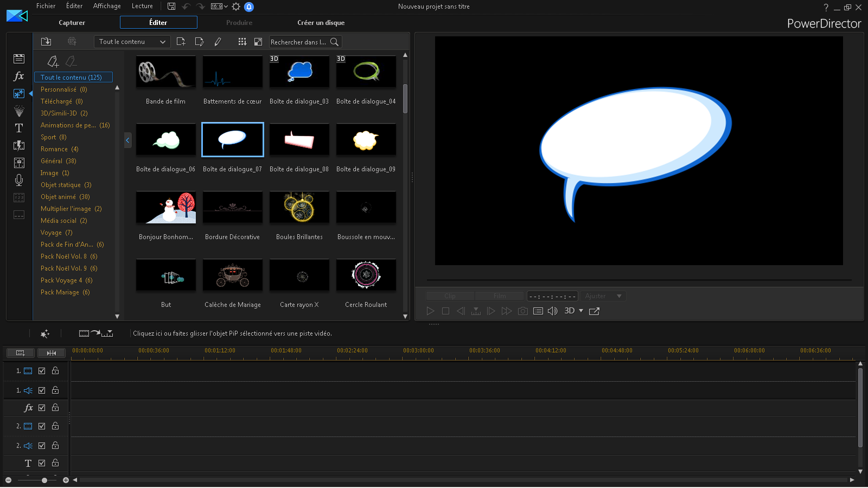Click the timeline zoom-out minus button
Screen dimensions: 868x488
[8, 480]
